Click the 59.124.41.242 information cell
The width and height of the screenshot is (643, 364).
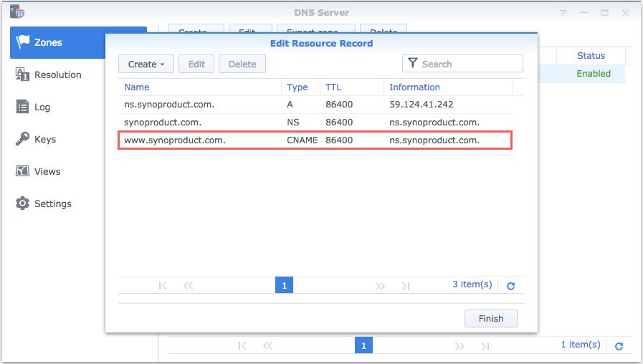coord(421,105)
